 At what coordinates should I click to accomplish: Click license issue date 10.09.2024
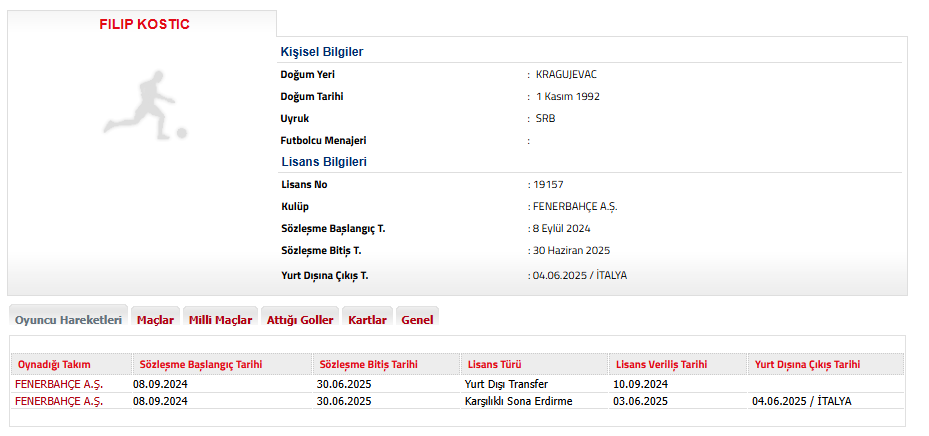[x=640, y=384]
